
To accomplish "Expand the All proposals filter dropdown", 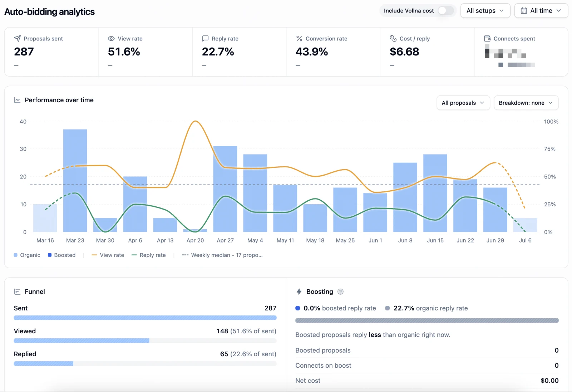I will point(463,103).
